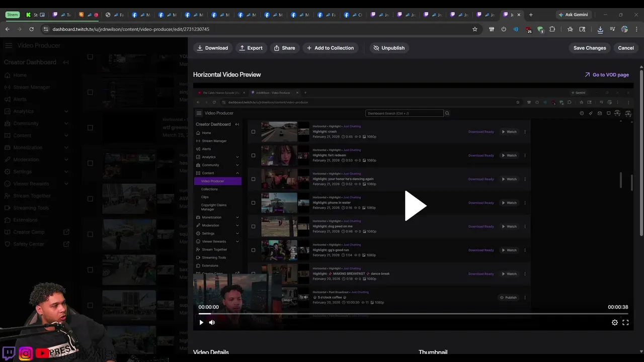Click the Cancel button
The height and width of the screenshot is (362, 644).
(x=626, y=48)
